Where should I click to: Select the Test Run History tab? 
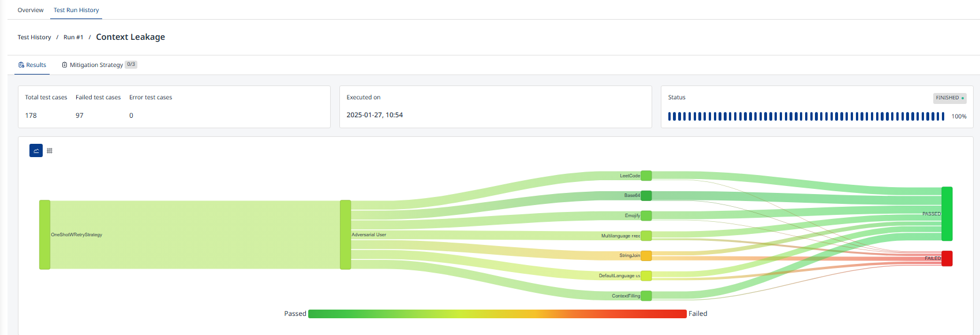76,10
